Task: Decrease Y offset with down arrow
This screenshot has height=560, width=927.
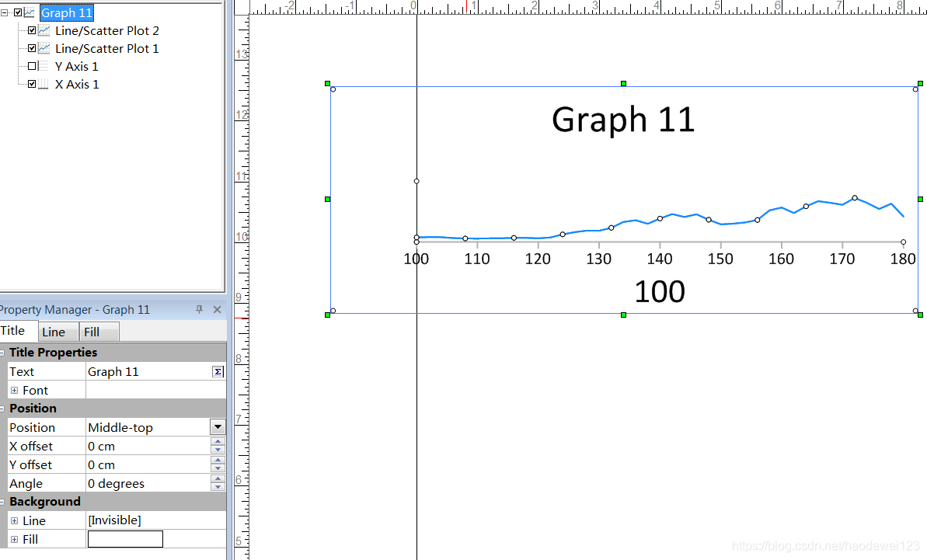Action: (x=218, y=469)
